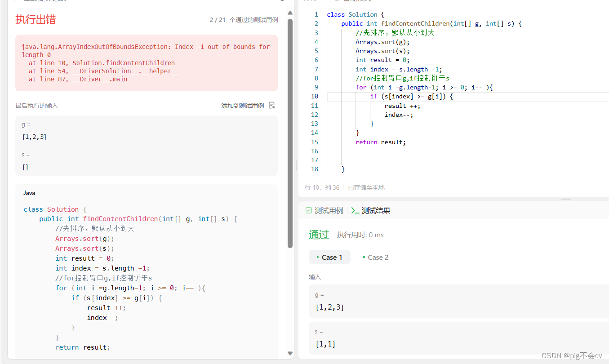Click line number 10 in the editor gutter

pyautogui.click(x=314, y=96)
